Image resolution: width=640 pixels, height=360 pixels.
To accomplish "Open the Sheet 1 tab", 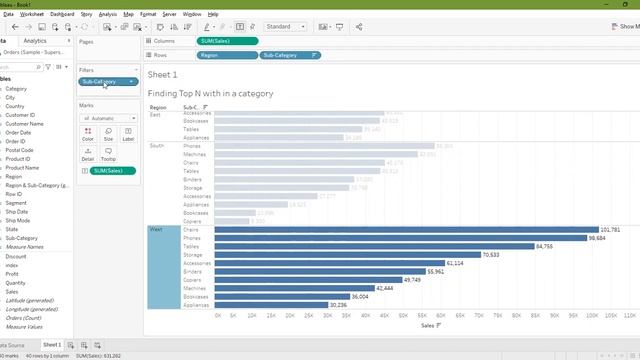I will (x=52, y=345).
